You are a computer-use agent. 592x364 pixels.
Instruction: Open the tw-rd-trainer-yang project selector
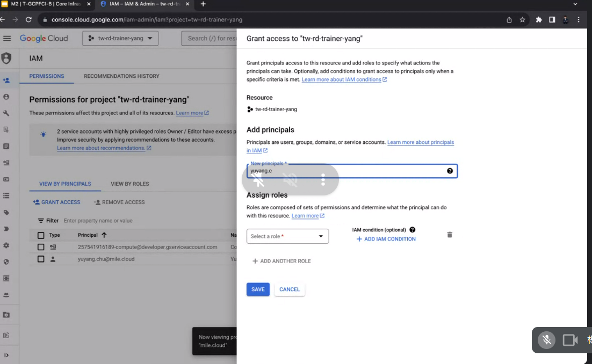tap(120, 38)
